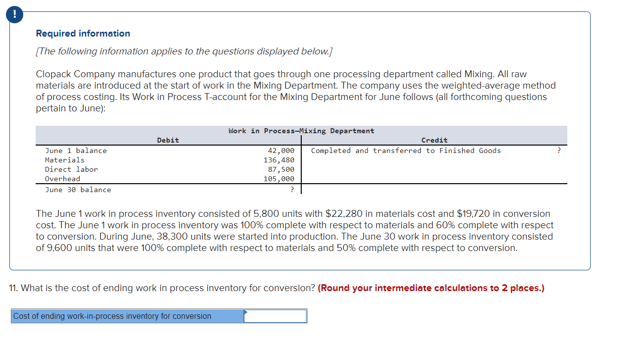Click the blue exclamation alert icon
Image resolution: width=644 pixels, height=354 pixels.
(14, 15)
